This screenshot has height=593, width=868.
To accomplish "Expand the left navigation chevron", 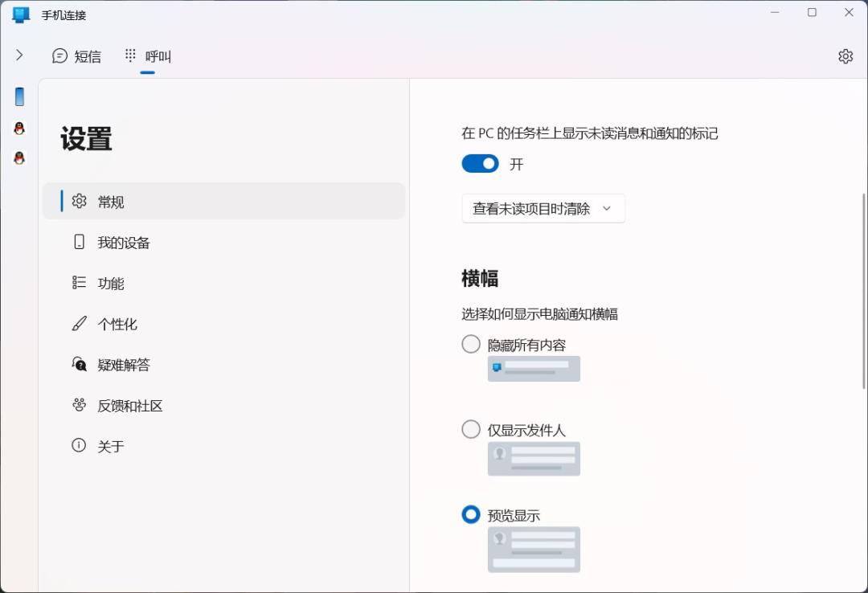I will pos(19,55).
